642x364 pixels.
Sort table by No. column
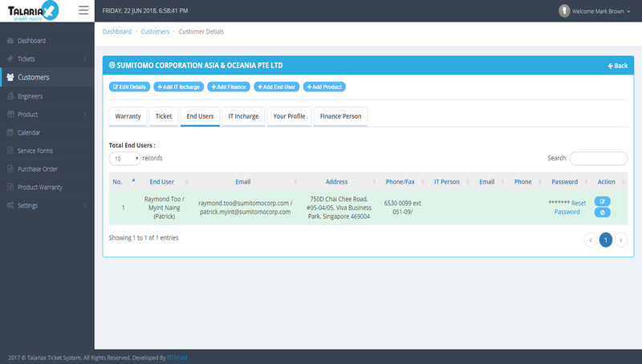(x=124, y=181)
